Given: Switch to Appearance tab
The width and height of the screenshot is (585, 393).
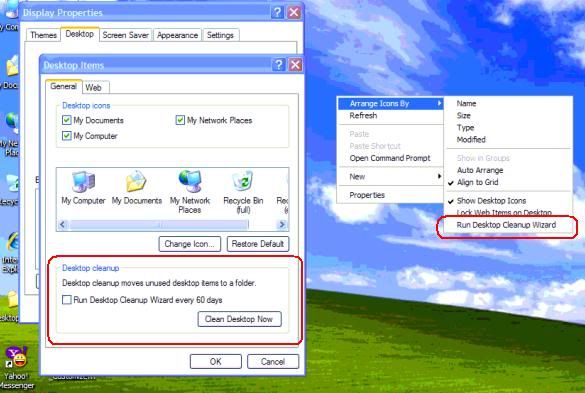Looking at the screenshot, I should tap(177, 35).
